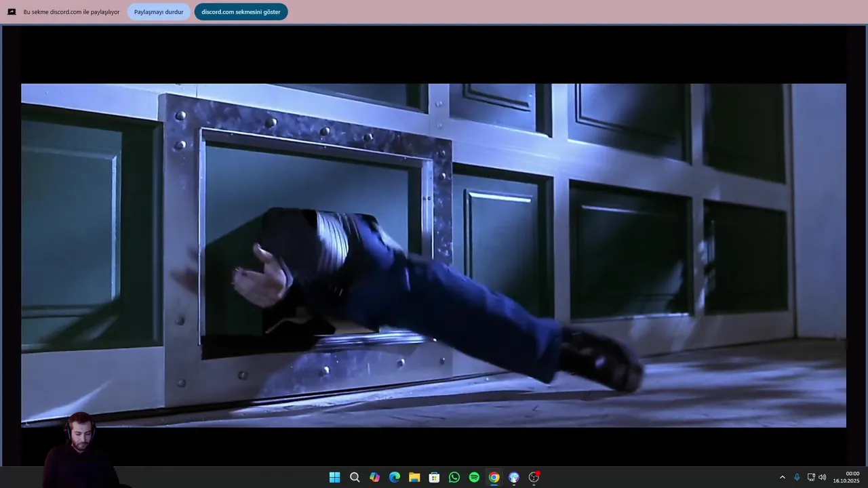Click the text 'Bu sekme discord.com ile paylaşılıyor'
Screen dimensions: 868x488
pos(71,12)
